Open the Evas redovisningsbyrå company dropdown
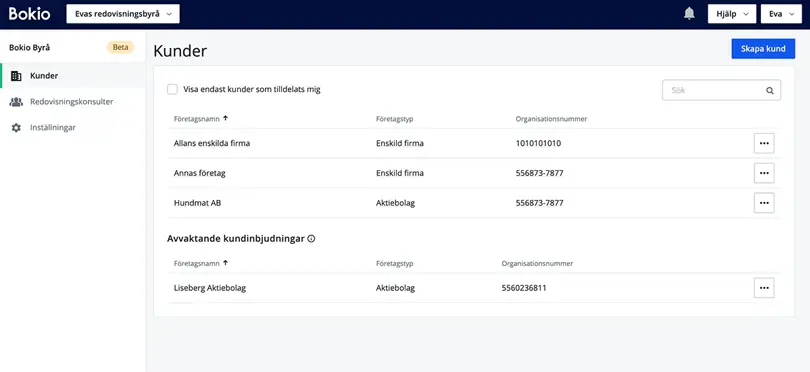 click(x=123, y=14)
